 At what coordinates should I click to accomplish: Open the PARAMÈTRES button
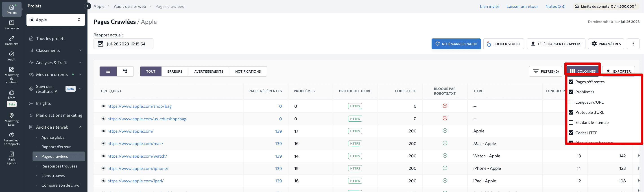coord(606,44)
